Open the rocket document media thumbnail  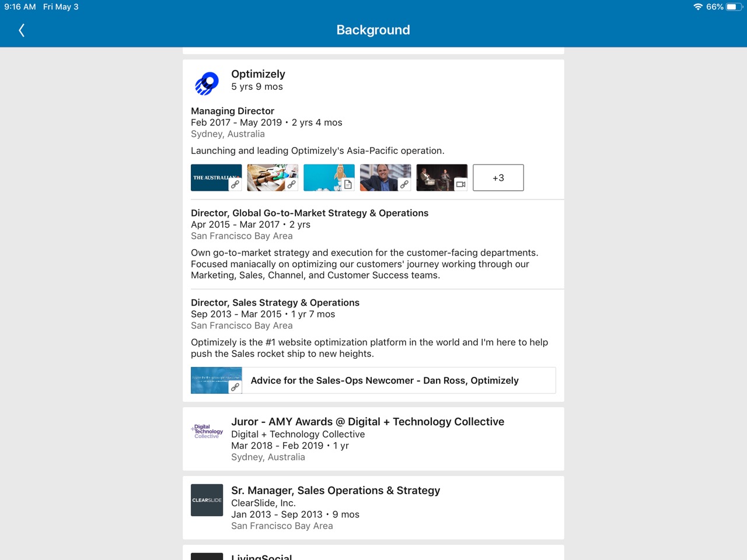click(x=329, y=178)
